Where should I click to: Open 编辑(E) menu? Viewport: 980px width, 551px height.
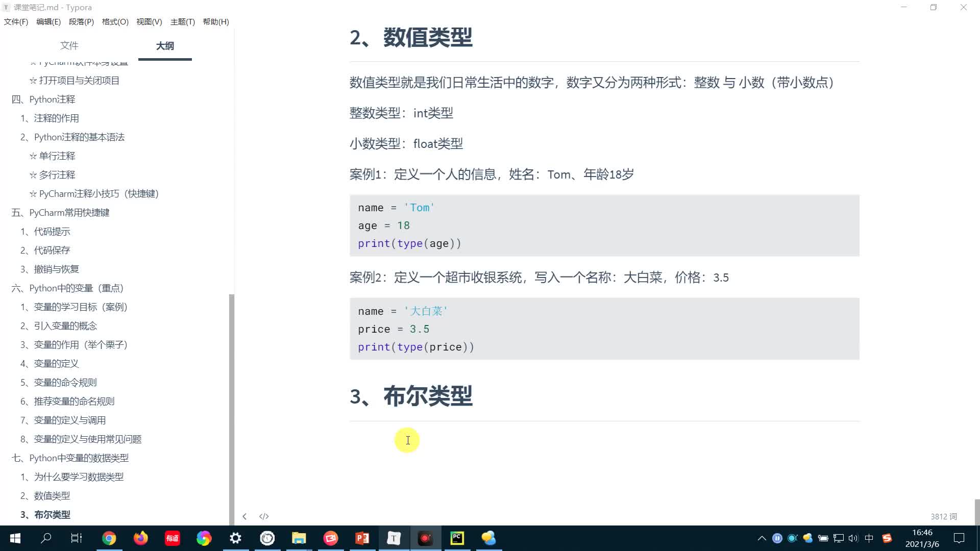[x=48, y=22]
